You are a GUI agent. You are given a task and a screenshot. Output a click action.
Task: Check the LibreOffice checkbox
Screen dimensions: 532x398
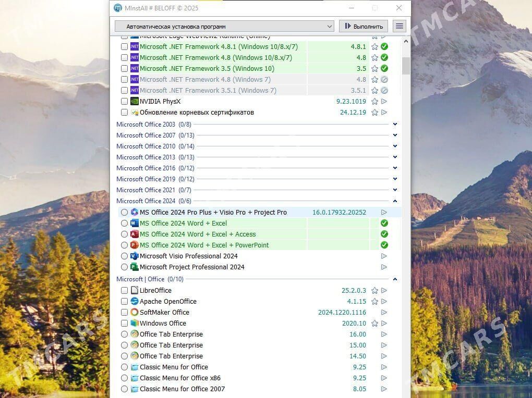coord(125,291)
